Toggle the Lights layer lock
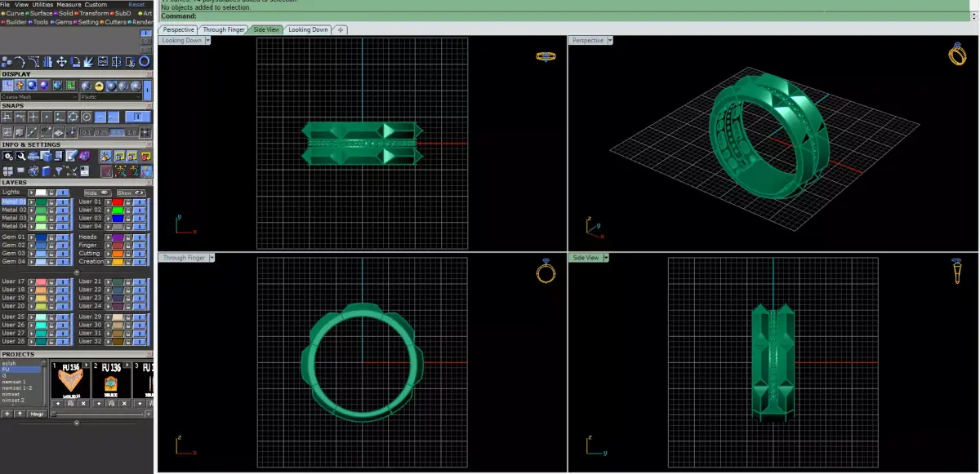The image size is (980, 474). pyautogui.click(x=51, y=193)
